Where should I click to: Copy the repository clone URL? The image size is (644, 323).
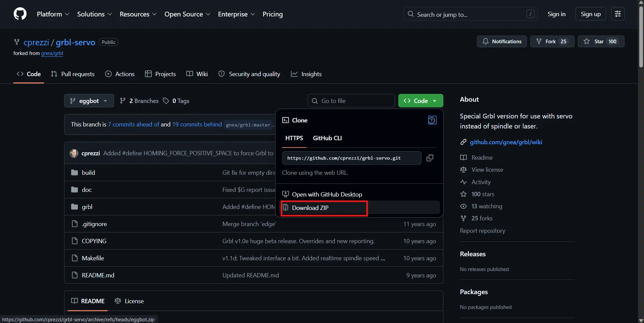click(x=430, y=158)
